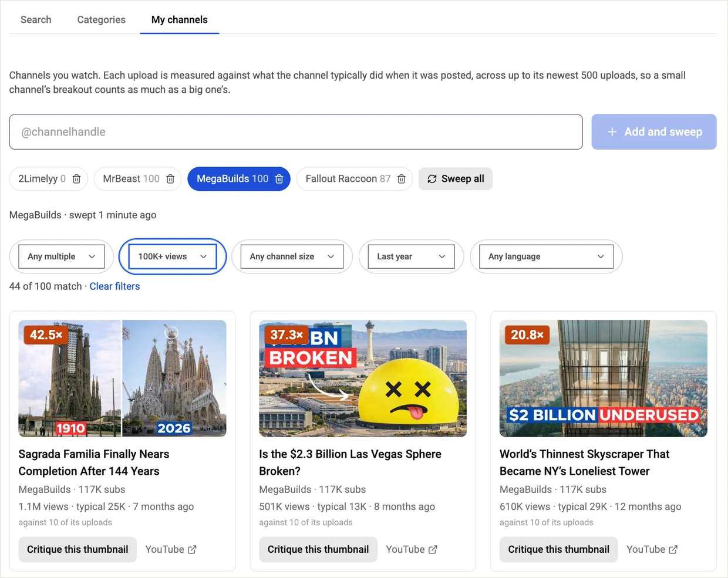Click title 'Is the $2.3 Billion Las Vegas Sphere Broken?'
Viewport: 728px width, 578px height.
click(x=350, y=462)
